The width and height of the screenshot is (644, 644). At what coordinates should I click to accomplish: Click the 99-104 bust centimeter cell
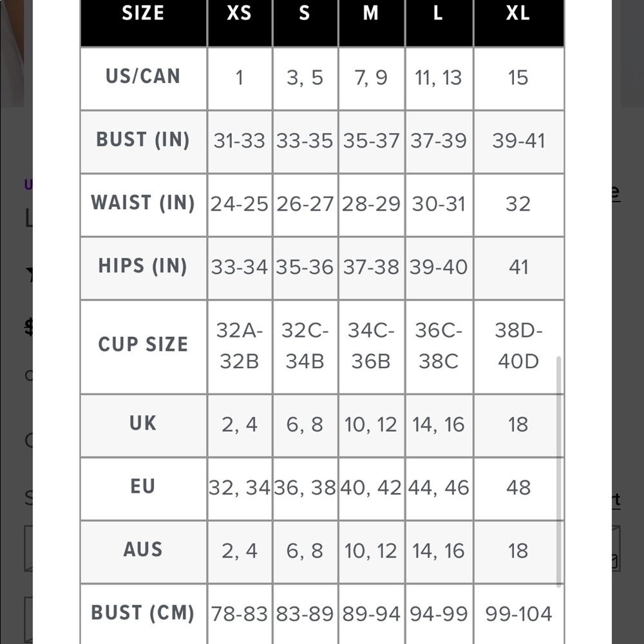(518, 614)
